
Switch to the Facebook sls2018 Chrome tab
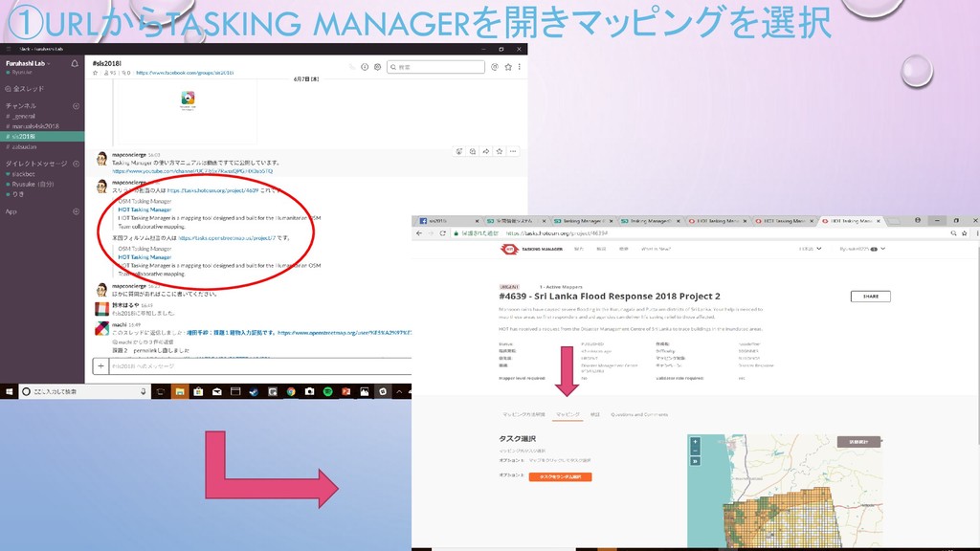point(447,221)
